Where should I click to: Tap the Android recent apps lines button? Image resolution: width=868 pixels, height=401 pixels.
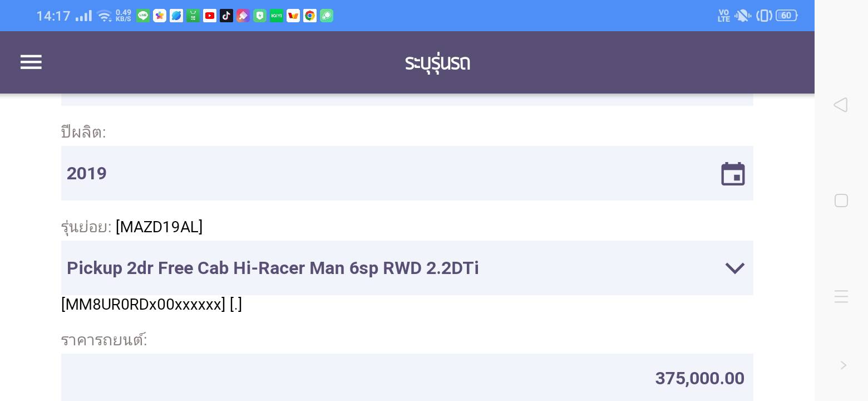841,296
